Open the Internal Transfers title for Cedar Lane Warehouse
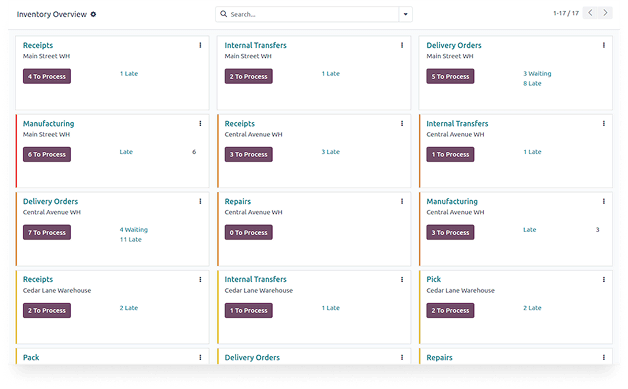 (256, 279)
